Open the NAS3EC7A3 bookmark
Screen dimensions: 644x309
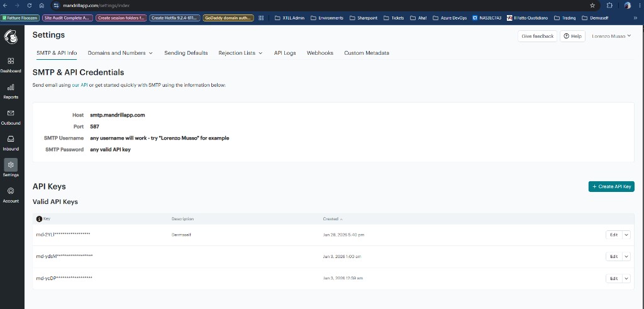pos(487,18)
